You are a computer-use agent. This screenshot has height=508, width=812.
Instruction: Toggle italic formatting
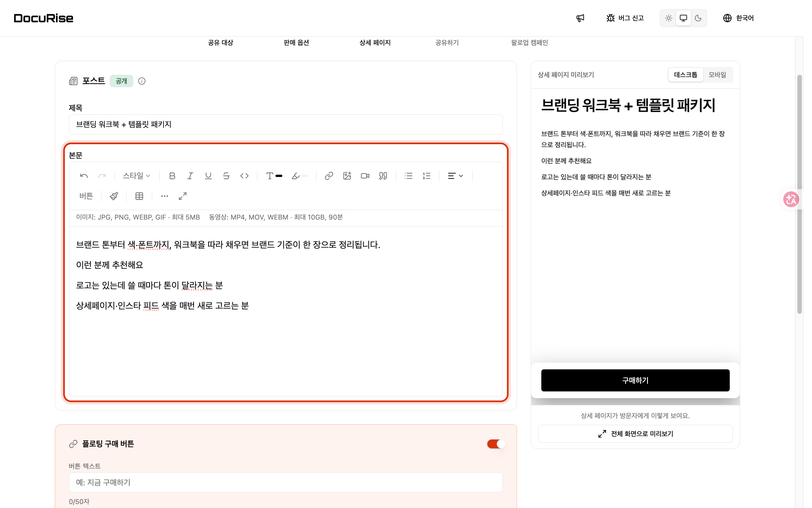(x=190, y=176)
